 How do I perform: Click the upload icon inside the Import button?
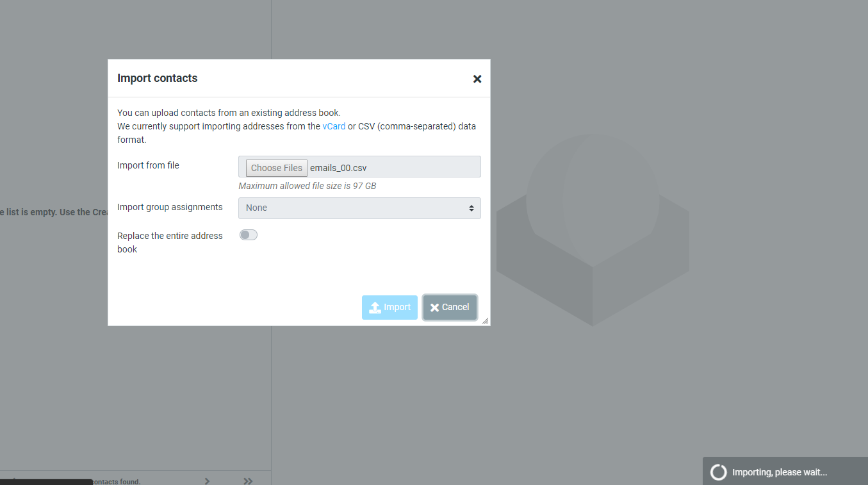click(x=375, y=307)
